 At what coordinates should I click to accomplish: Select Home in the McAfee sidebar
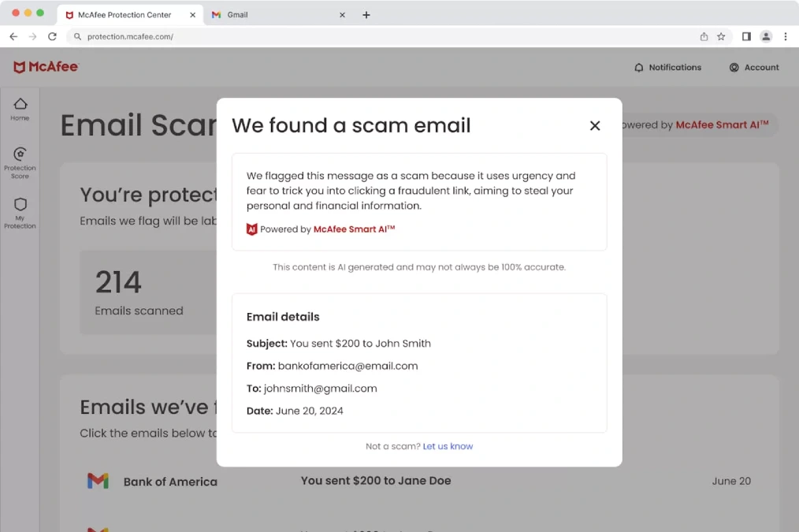coord(20,107)
